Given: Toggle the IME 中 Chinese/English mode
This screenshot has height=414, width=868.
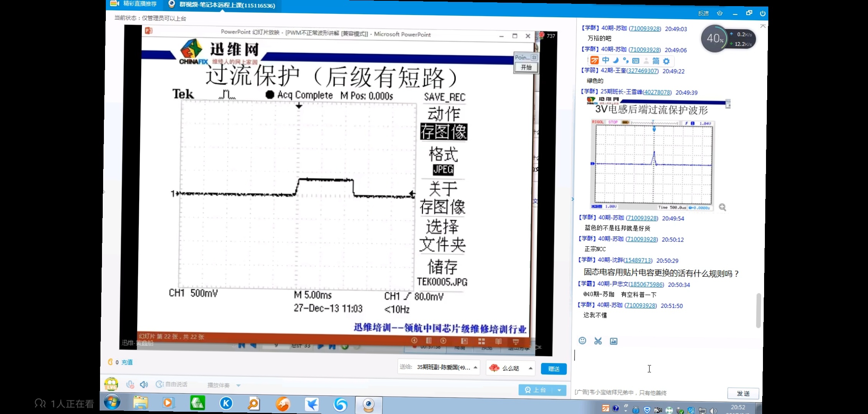Looking at the screenshot, I should point(605,60).
